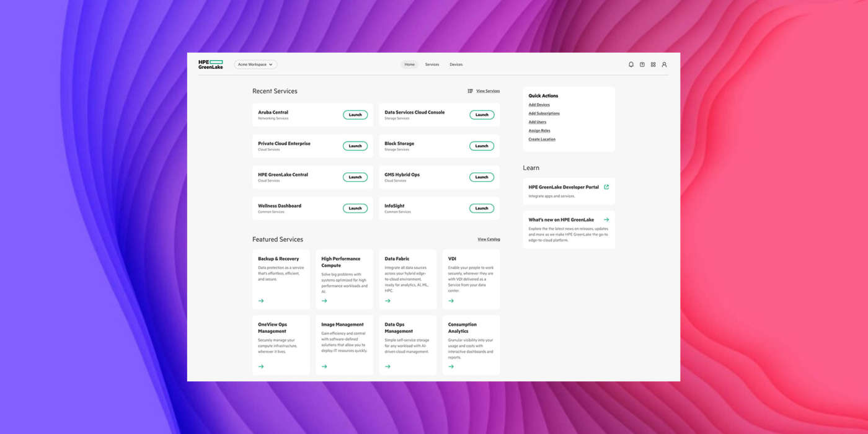
Task: Click the Backup & Recovery title
Action: [278, 259]
